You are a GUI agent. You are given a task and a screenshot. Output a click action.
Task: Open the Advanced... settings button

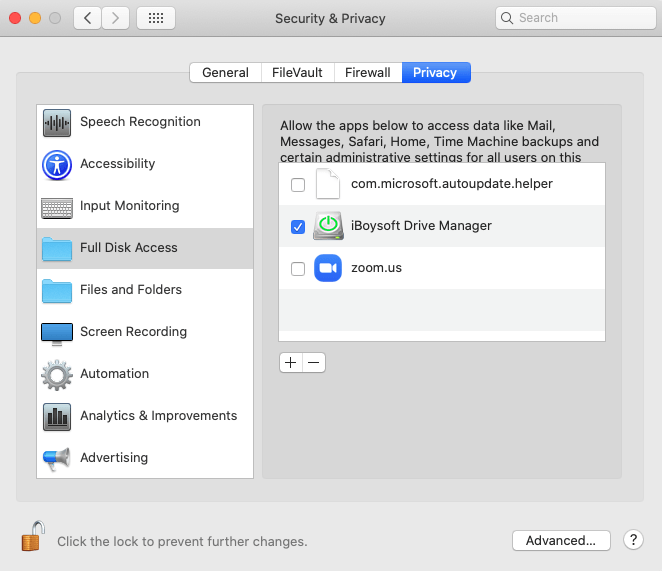pyautogui.click(x=561, y=541)
